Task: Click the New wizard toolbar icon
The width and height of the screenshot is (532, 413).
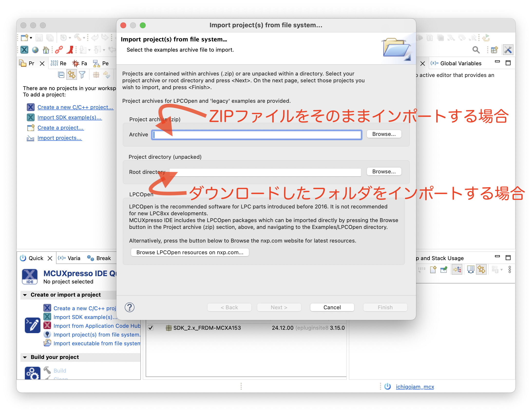Action: tap(24, 38)
